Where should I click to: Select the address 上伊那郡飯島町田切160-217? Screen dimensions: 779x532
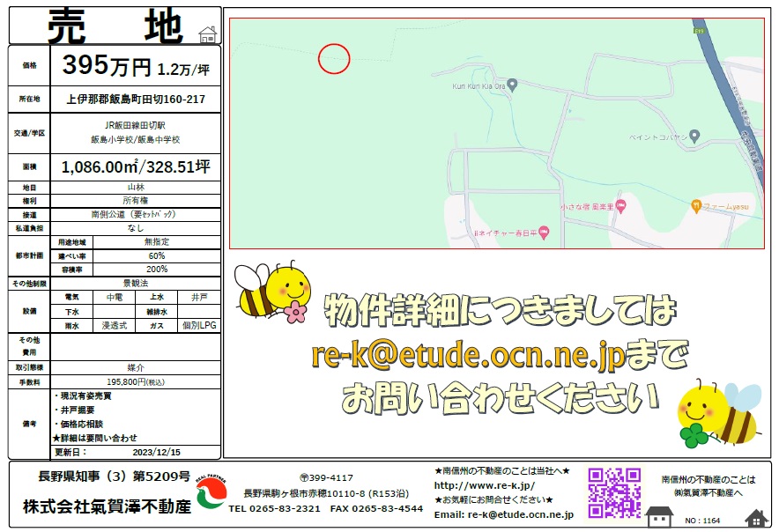tap(136, 100)
